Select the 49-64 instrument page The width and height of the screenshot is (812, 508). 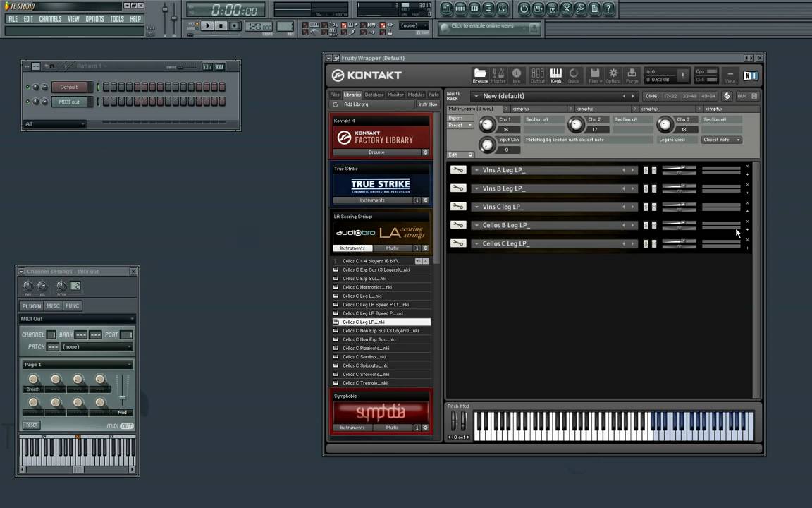(708, 96)
